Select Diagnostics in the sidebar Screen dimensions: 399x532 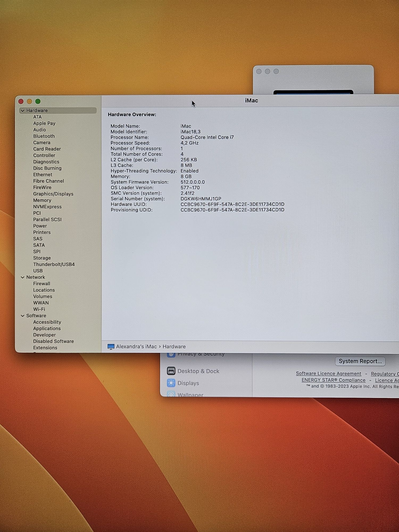coord(46,162)
